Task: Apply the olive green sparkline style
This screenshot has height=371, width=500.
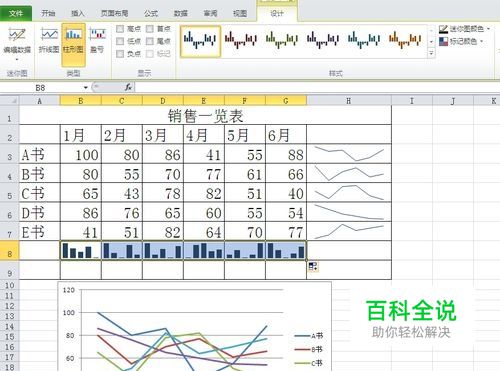Action: (x=282, y=41)
